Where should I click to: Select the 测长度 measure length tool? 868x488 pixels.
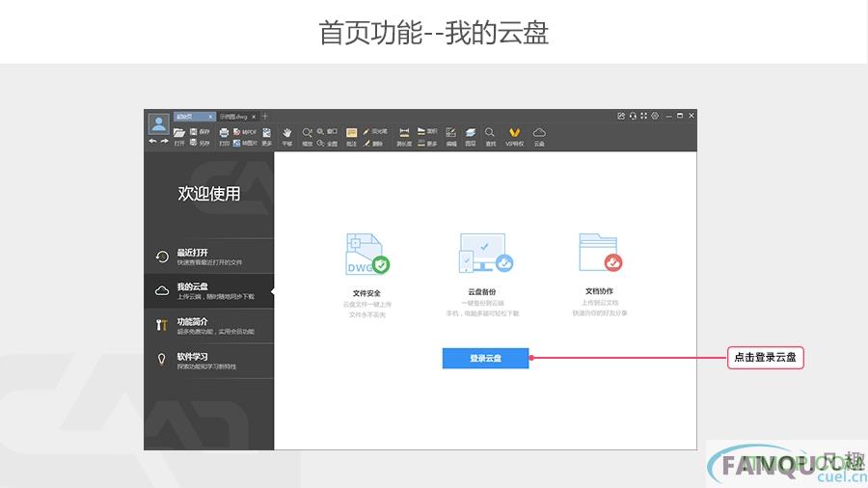(404, 133)
